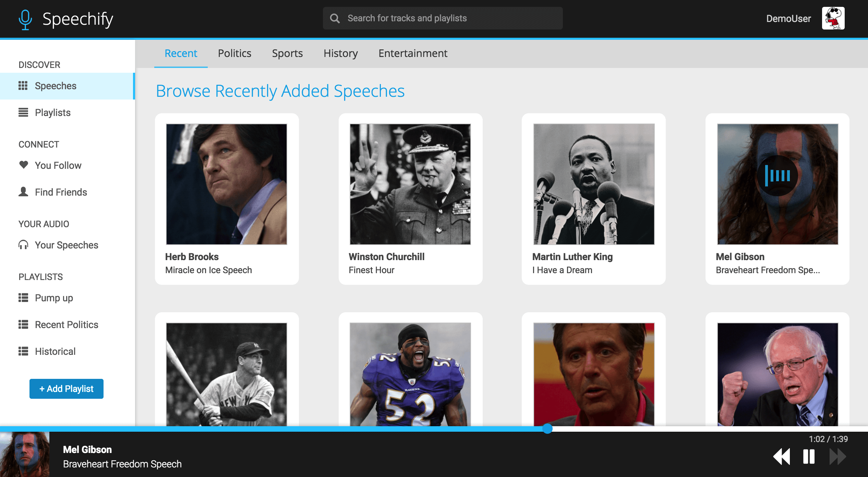Pause playback with the pause button
Screen dimensions: 868x477
tap(809, 457)
